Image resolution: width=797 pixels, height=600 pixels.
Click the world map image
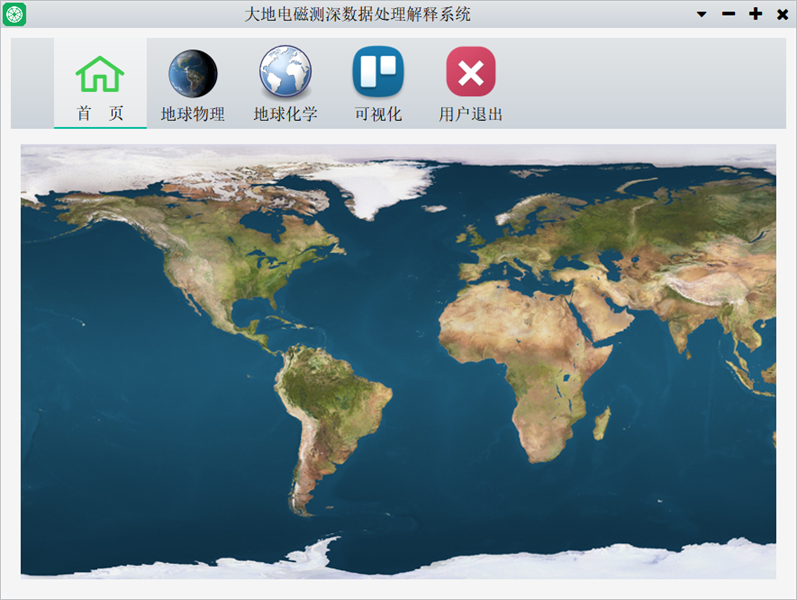398,362
